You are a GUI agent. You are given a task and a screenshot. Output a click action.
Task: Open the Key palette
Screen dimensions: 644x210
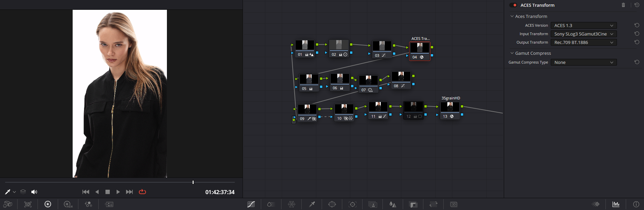[413, 204]
